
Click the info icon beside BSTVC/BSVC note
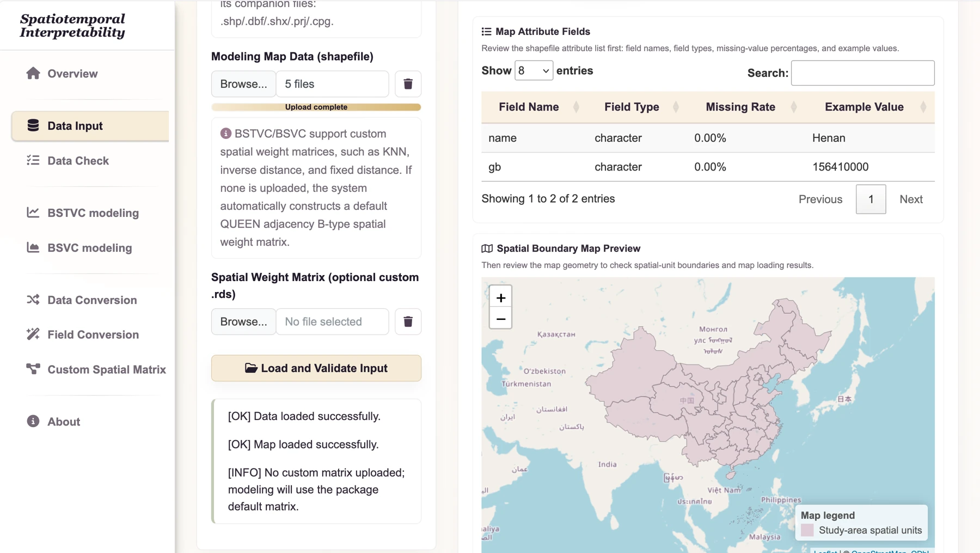225,133
